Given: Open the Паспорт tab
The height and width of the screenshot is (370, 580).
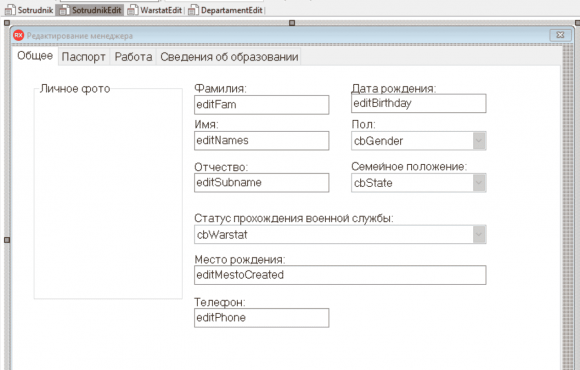Looking at the screenshot, I should tap(84, 57).
